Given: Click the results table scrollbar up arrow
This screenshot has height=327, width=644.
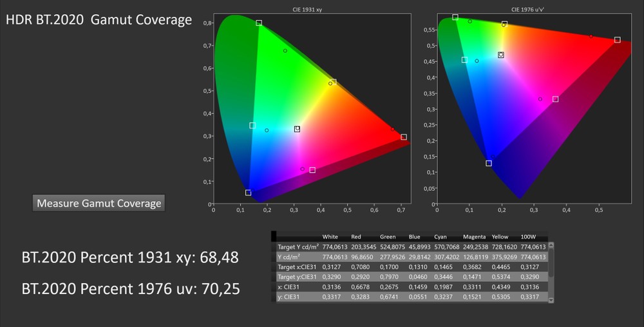Looking at the screenshot, I should (x=551, y=246).
